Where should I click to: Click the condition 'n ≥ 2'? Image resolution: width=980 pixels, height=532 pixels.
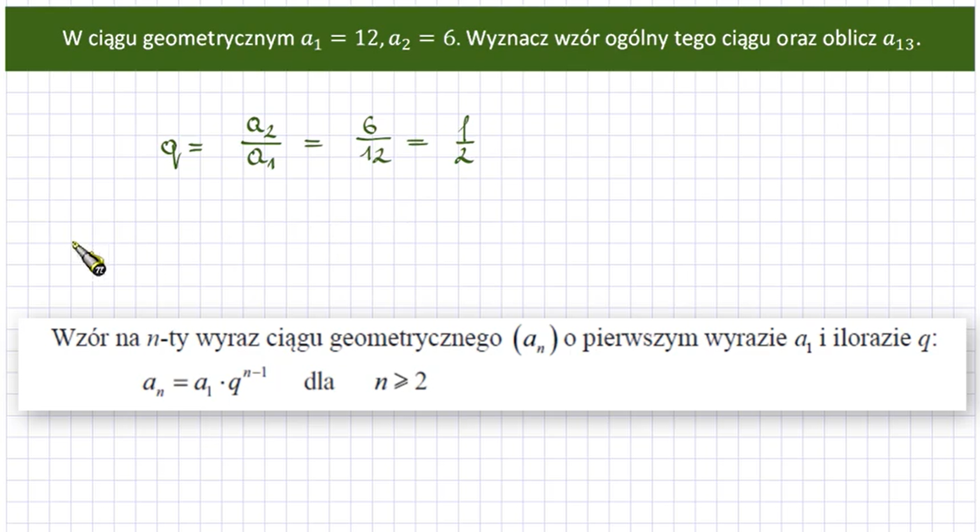400,382
